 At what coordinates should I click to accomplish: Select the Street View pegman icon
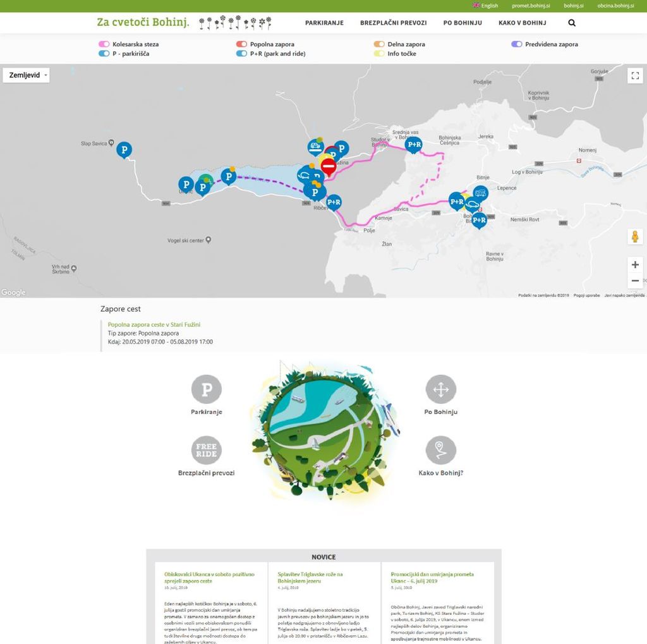[x=635, y=237]
